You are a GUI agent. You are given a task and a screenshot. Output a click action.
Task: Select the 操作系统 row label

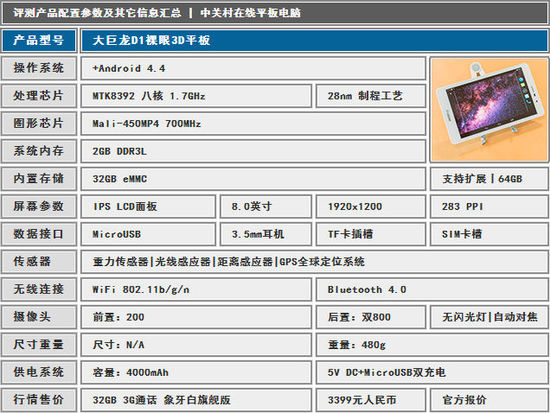click(x=39, y=68)
